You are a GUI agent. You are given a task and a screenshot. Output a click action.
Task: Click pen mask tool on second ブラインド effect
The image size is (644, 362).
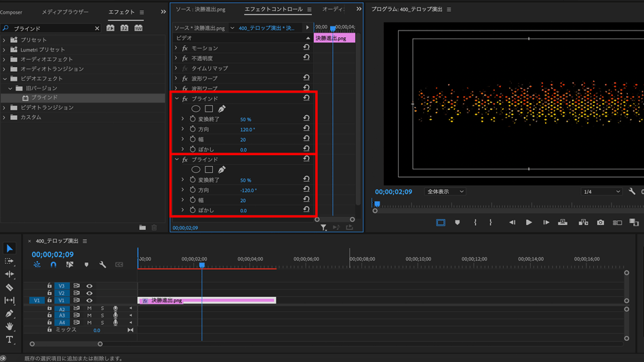click(222, 170)
